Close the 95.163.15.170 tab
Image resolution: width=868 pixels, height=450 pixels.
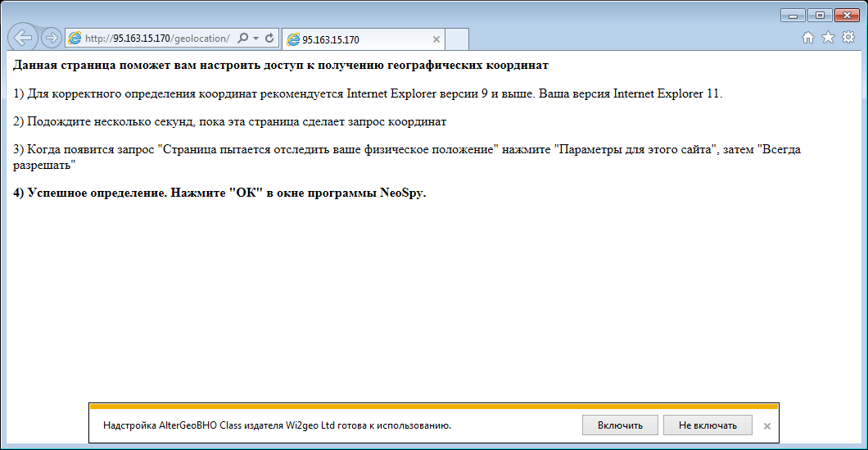coord(436,39)
